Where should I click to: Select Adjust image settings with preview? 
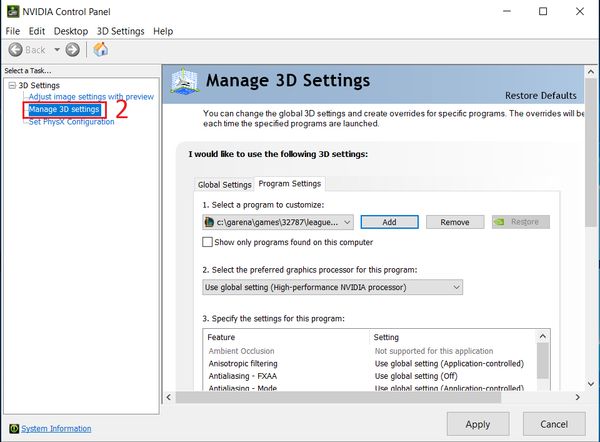click(91, 97)
